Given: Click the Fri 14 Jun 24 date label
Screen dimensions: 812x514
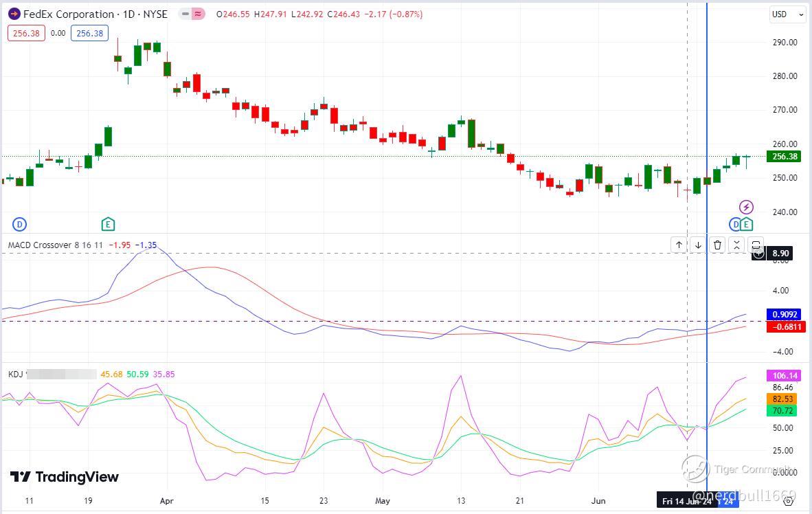Looking at the screenshot, I should point(687,501).
